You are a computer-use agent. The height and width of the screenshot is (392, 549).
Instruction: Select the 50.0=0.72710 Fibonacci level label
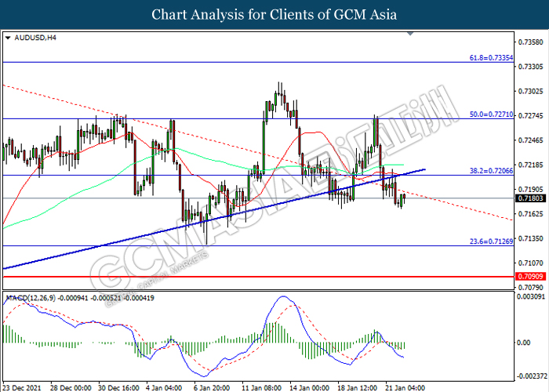click(491, 114)
